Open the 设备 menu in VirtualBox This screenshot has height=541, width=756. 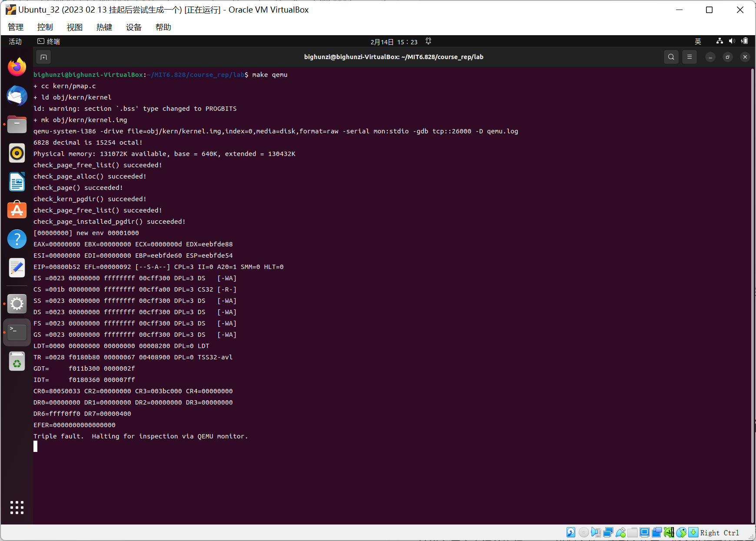[x=134, y=27]
